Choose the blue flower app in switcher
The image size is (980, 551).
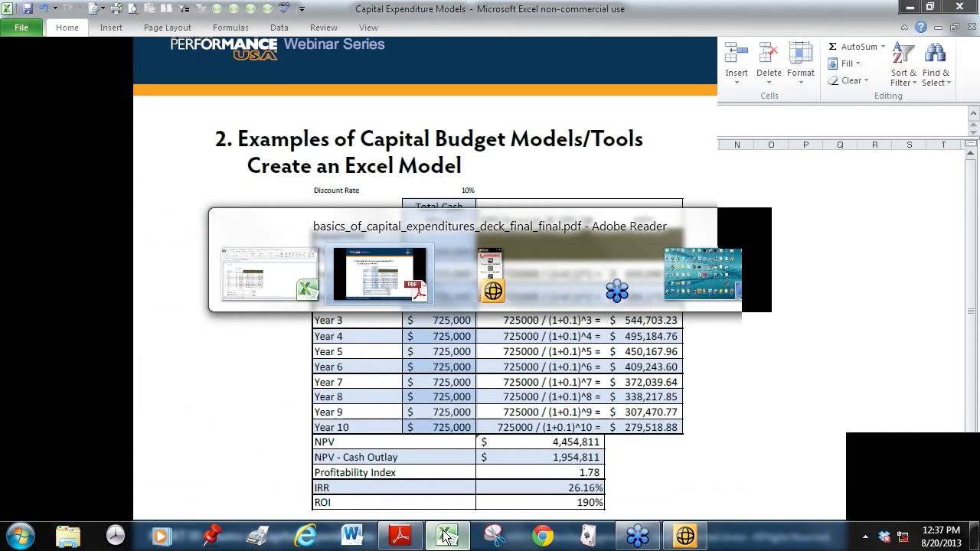(617, 291)
